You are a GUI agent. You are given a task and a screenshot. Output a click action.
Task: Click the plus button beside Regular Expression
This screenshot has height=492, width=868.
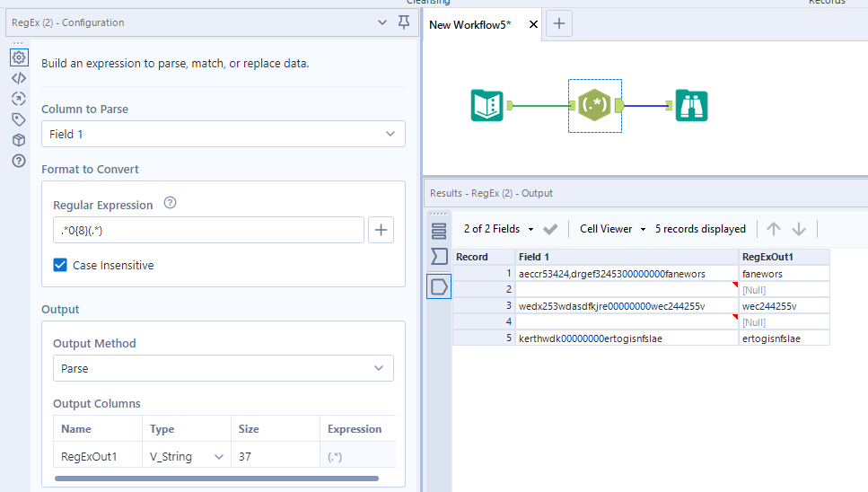click(381, 230)
